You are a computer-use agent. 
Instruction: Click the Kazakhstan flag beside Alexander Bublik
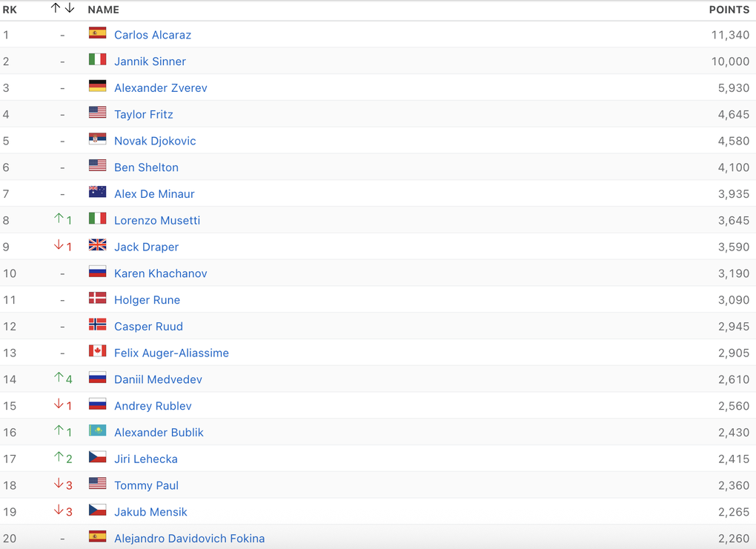tap(97, 431)
